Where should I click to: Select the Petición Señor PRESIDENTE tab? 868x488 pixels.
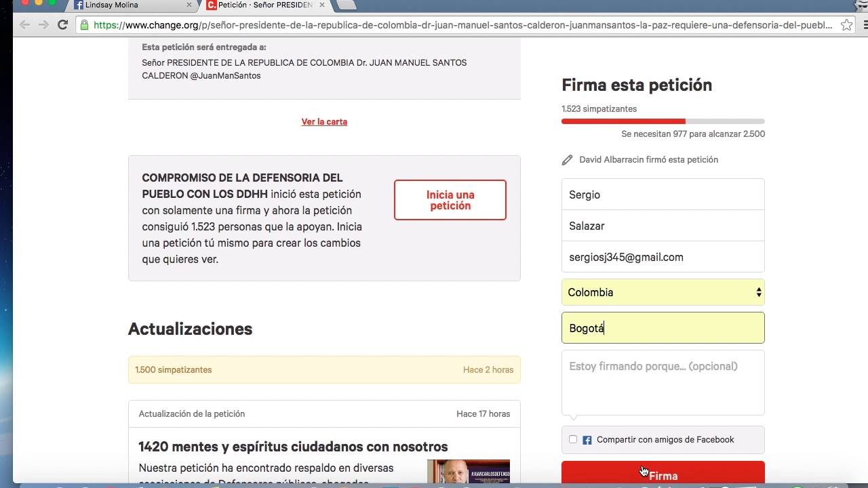[266, 5]
